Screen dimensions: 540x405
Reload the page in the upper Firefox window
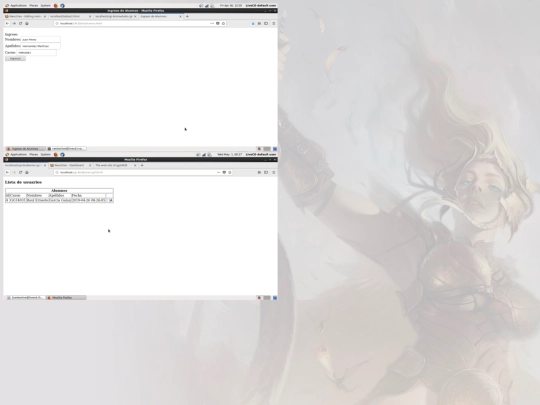pyautogui.click(x=20, y=23)
